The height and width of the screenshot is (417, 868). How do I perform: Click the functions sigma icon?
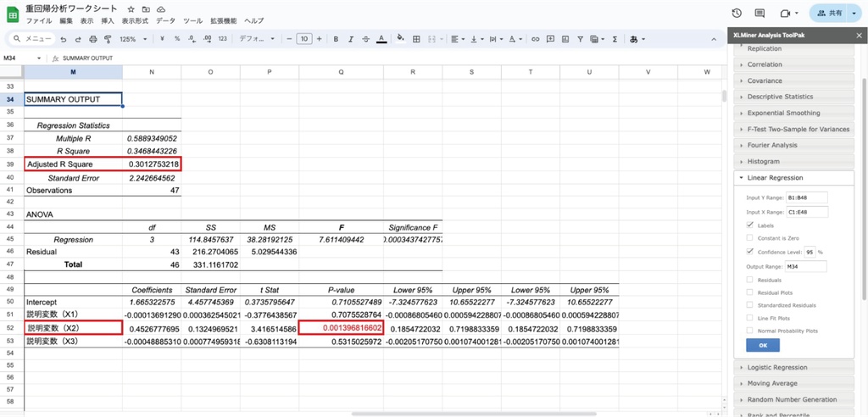[x=614, y=39]
